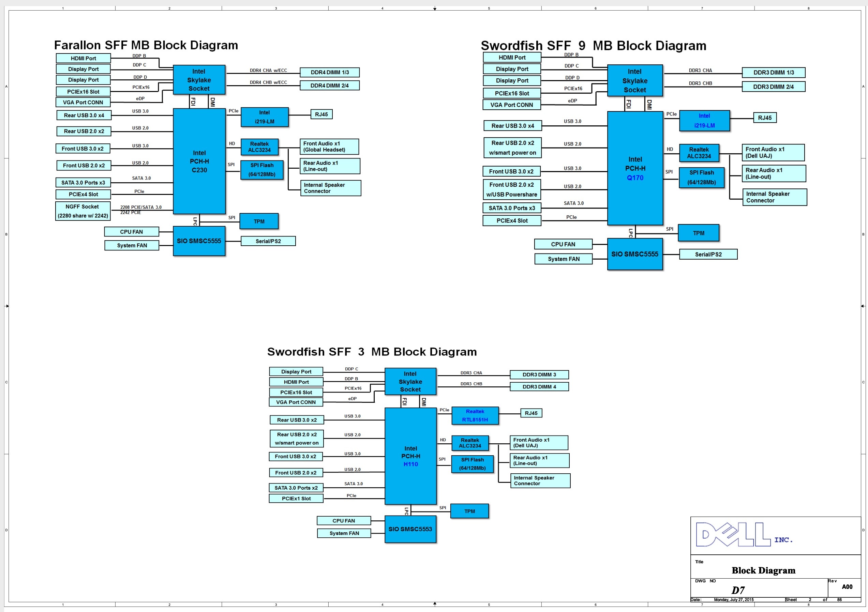Viewport: 868px width, 612px height.
Task: Select 'Rear USB 2.0 x2 w/smart power on' in Swordfish SFF 3
Action: tap(297, 439)
